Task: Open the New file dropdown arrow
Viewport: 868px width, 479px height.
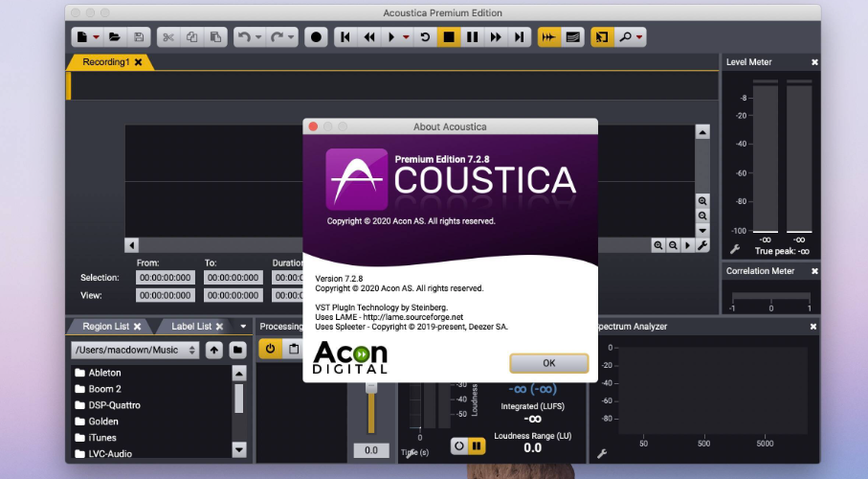Action: pos(96,37)
